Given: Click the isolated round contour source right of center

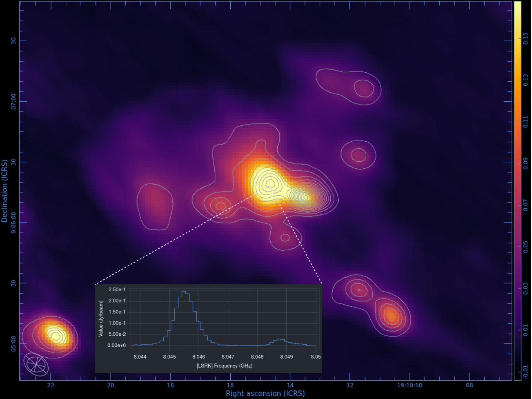Looking at the screenshot, I should tap(358, 155).
